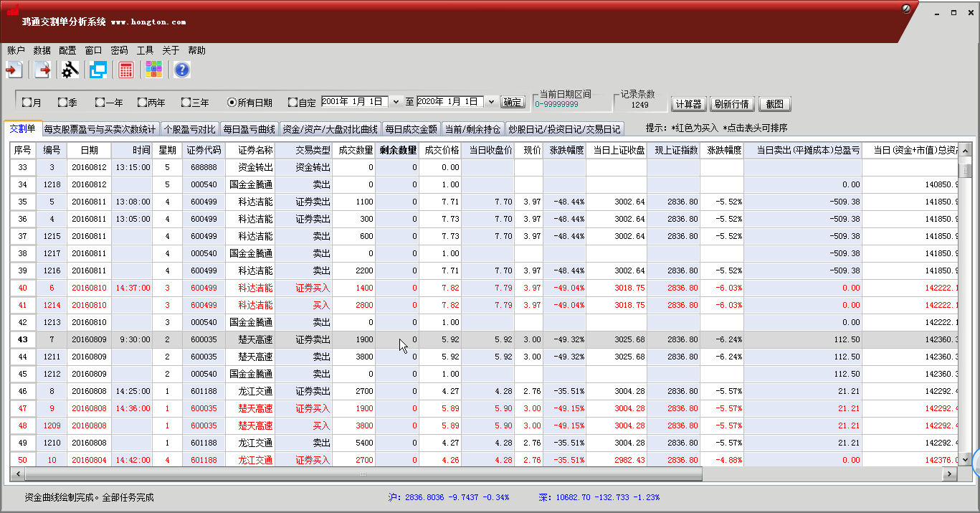Click the colorful grid tiles icon
The height and width of the screenshot is (513, 980).
coord(153,70)
